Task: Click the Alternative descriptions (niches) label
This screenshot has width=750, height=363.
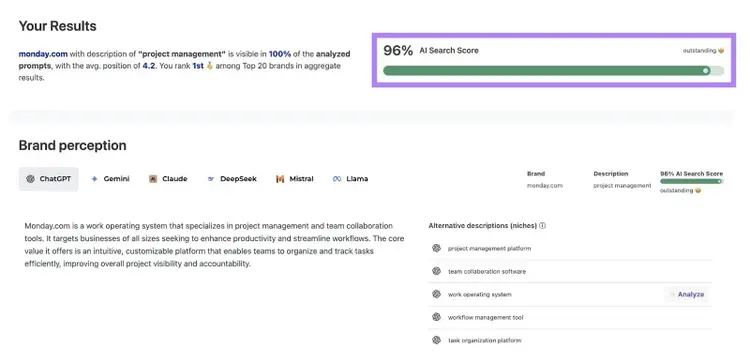Action: click(483, 225)
